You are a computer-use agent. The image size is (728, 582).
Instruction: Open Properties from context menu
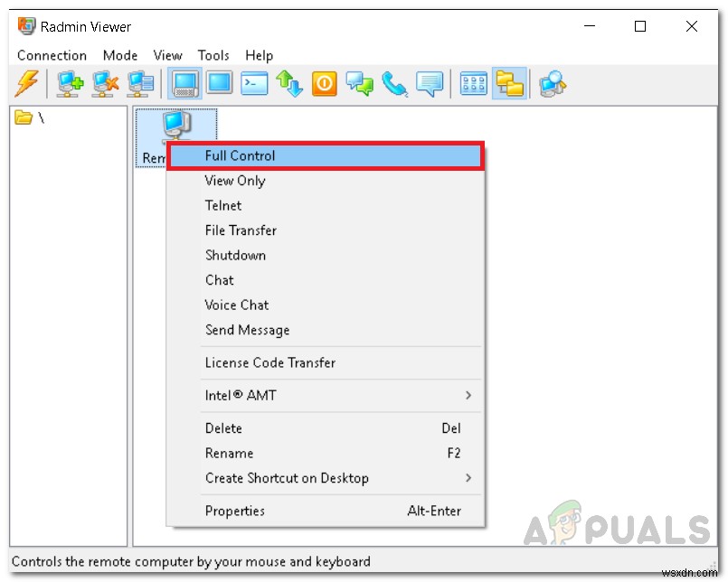325,511
